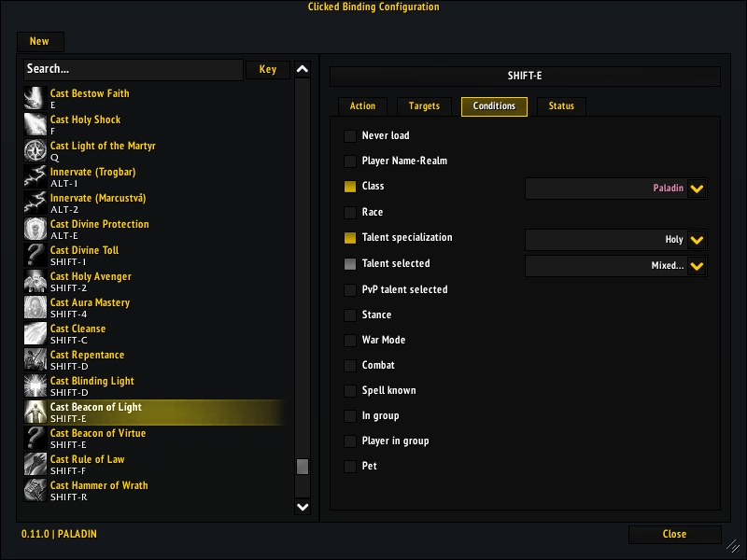Click the binding list scrollbar thumb

pos(303,467)
